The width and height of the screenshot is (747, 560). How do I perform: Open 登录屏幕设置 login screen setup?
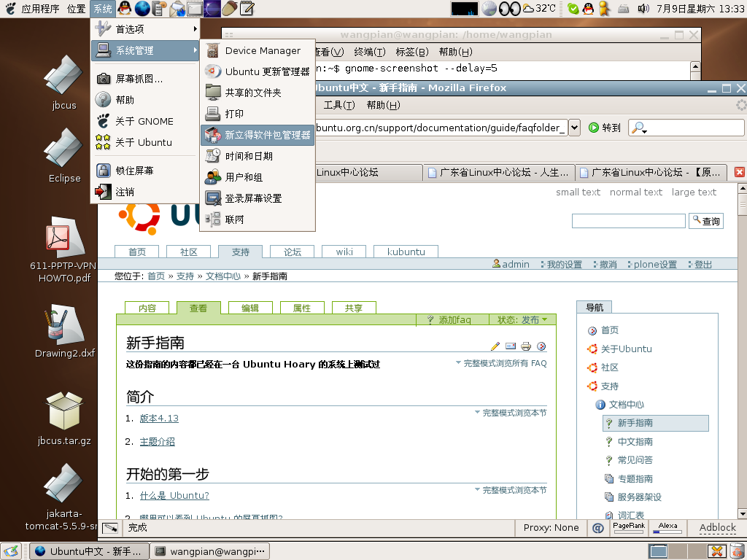coord(258,198)
